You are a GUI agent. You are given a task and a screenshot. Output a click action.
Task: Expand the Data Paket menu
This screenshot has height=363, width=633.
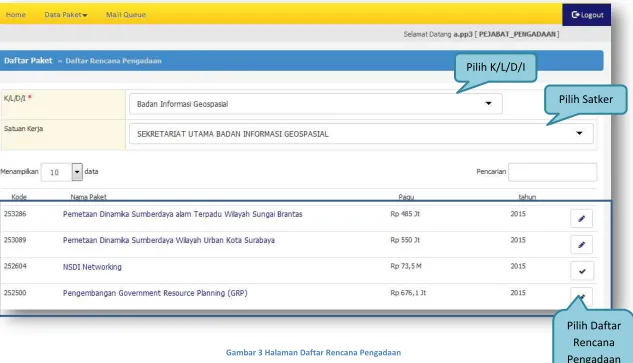click(66, 15)
